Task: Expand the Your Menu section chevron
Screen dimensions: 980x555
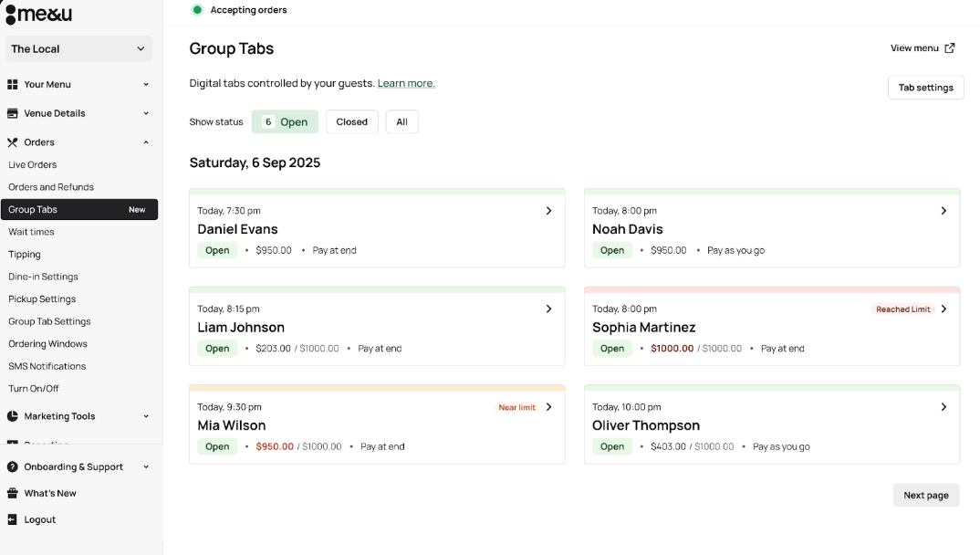Action: [x=146, y=85]
